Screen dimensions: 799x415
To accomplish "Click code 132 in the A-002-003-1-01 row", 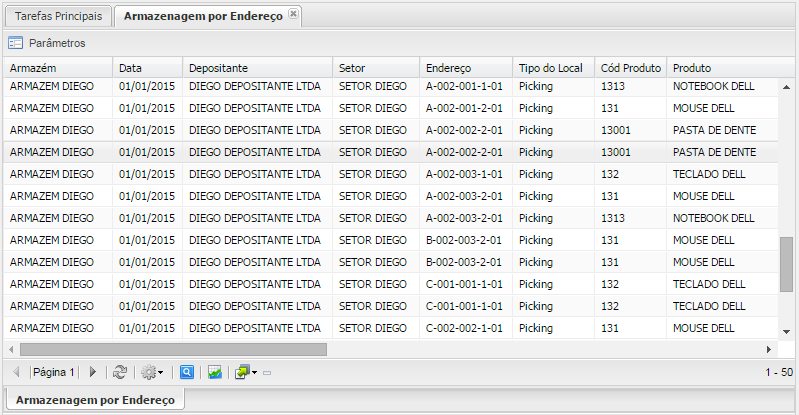I will tap(610, 174).
